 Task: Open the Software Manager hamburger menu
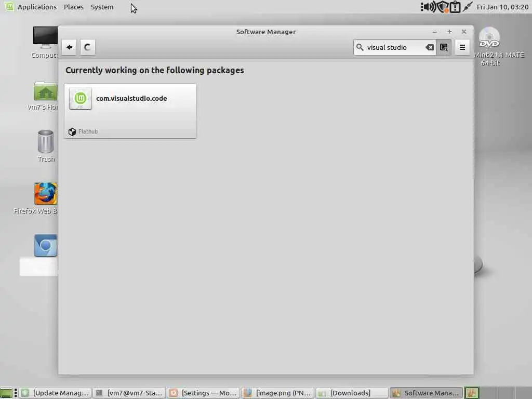pos(462,47)
